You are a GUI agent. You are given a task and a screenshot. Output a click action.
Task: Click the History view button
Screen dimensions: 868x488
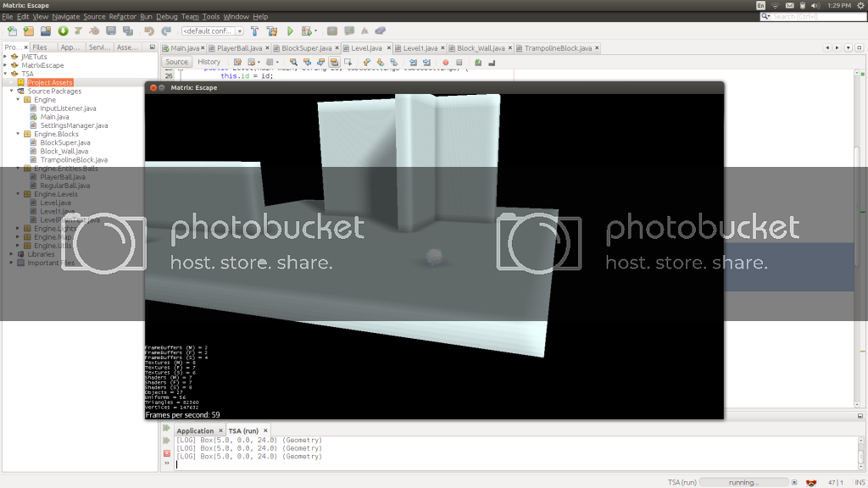pyautogui.click(x=209, y=62)
